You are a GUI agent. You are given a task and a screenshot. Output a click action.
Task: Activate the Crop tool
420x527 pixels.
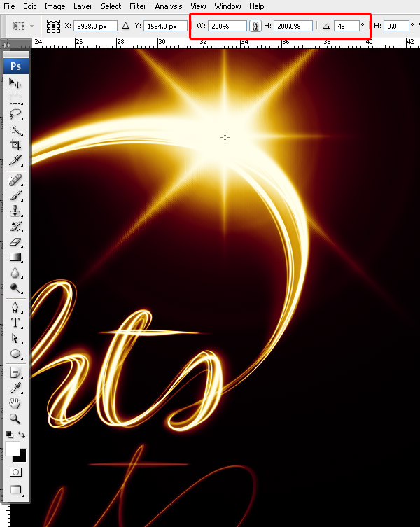pyautogui.click(x=15, y=145)
